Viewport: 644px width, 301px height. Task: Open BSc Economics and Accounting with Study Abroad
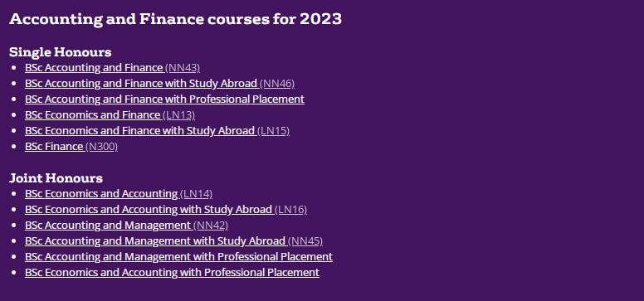[149, 210]
